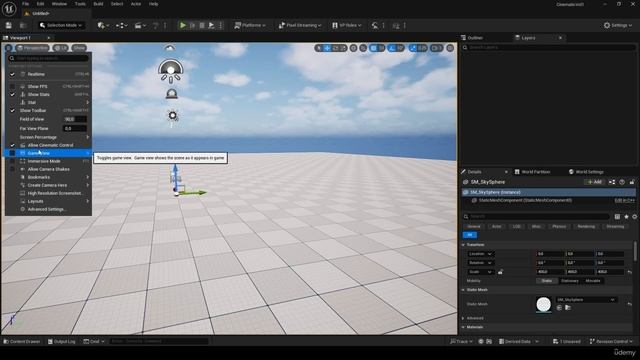The width and height of the screenshot is (640, 360).
Task: Click the Play button in the toolbar
Action: tap(183, 25)
